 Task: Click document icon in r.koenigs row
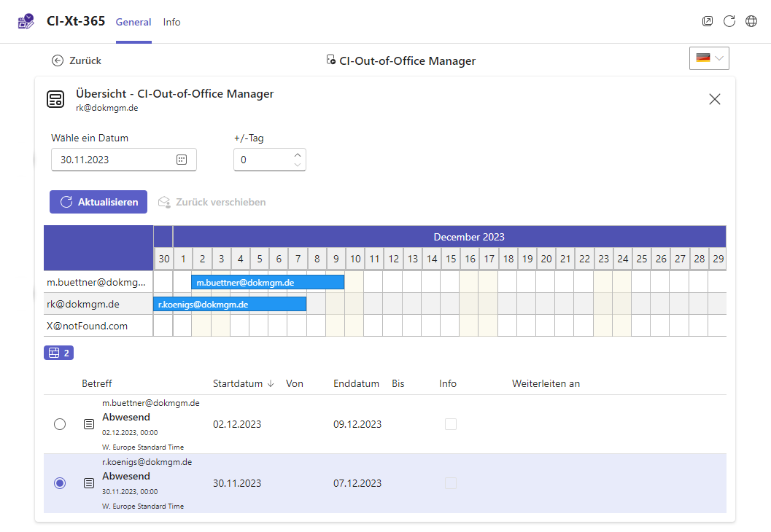pos(89,483)
